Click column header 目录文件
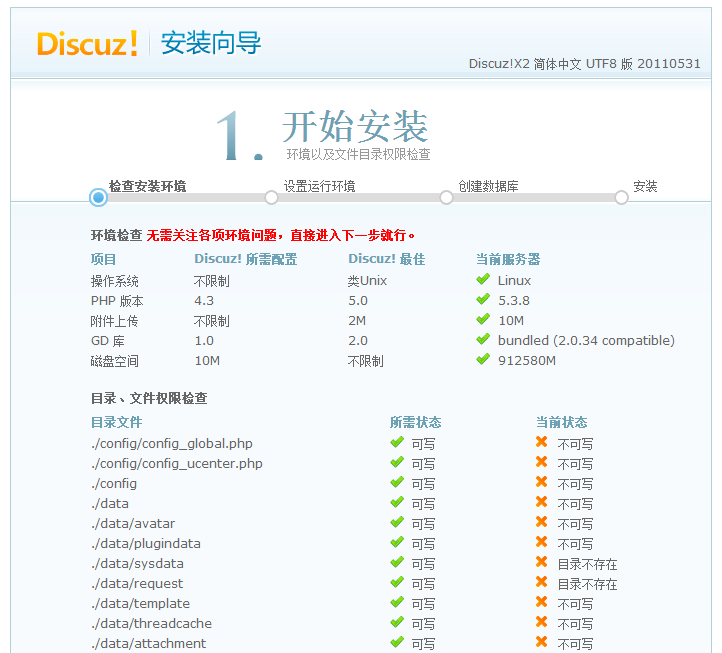 click(x=116, y=422)
